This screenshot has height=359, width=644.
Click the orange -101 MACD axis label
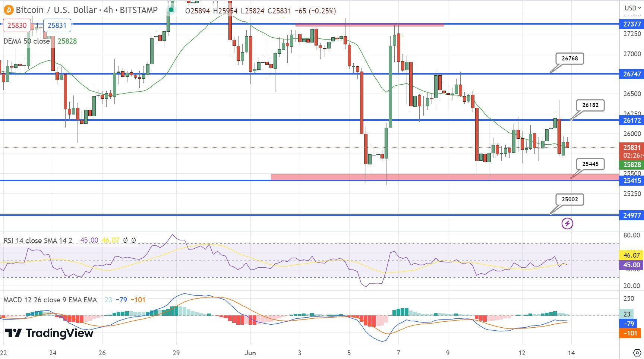point(630,333)
